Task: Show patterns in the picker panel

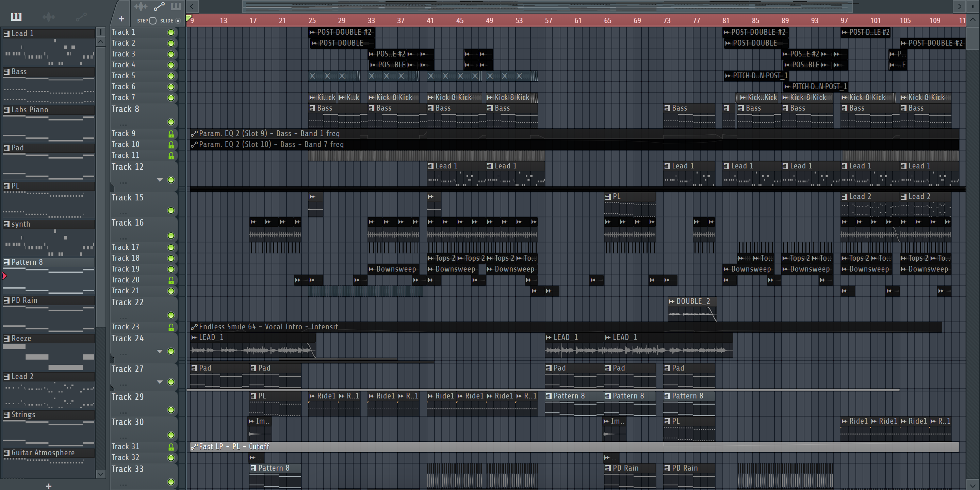Action: (16, 17)
